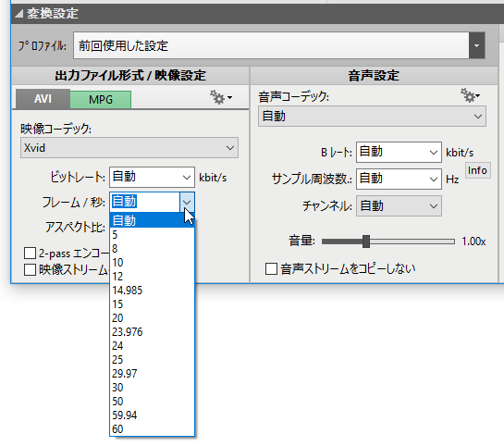This screenshot has height=446, width=504.
Task: Choose 15 frame rate option
Action: click(152, 304)
